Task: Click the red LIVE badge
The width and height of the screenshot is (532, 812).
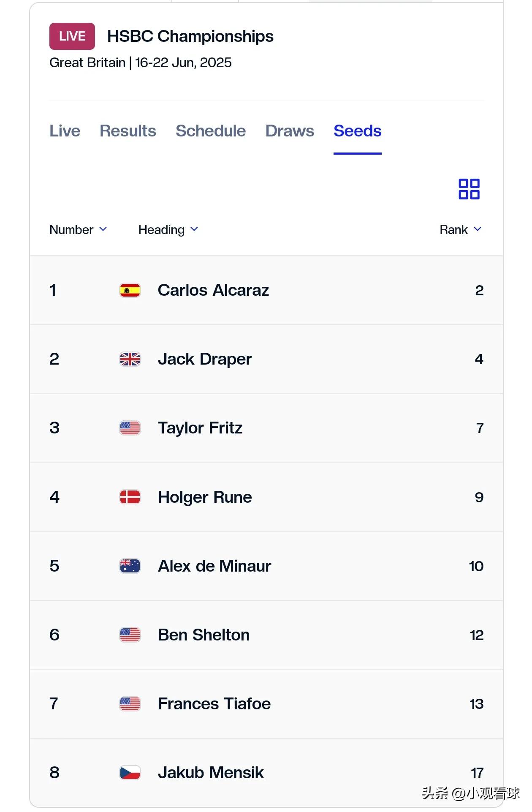Action: (72, 36)
